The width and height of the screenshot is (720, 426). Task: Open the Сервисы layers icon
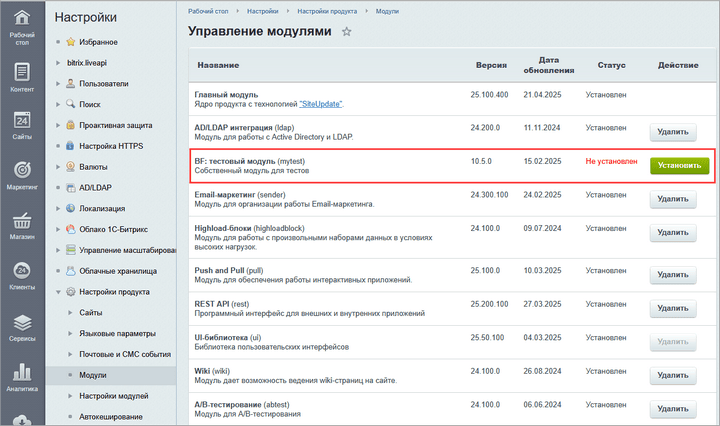(x=22, y=322)
